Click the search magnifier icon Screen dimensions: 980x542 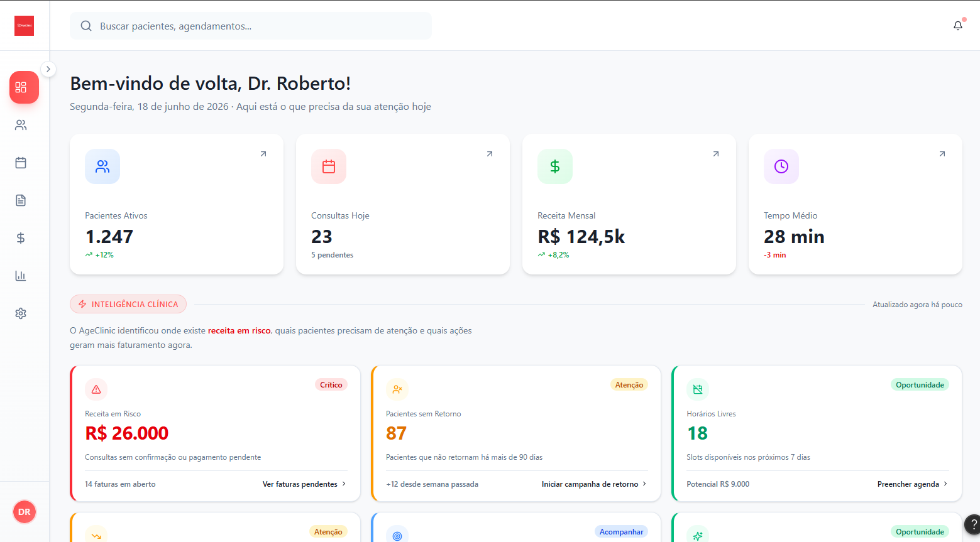point(86,26)
